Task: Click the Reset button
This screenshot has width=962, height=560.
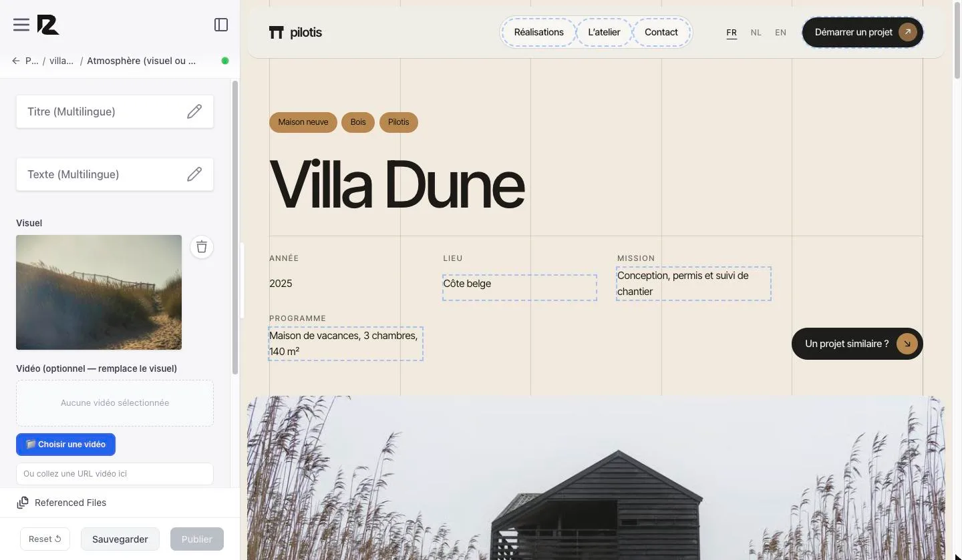Action: click(45, 539)
